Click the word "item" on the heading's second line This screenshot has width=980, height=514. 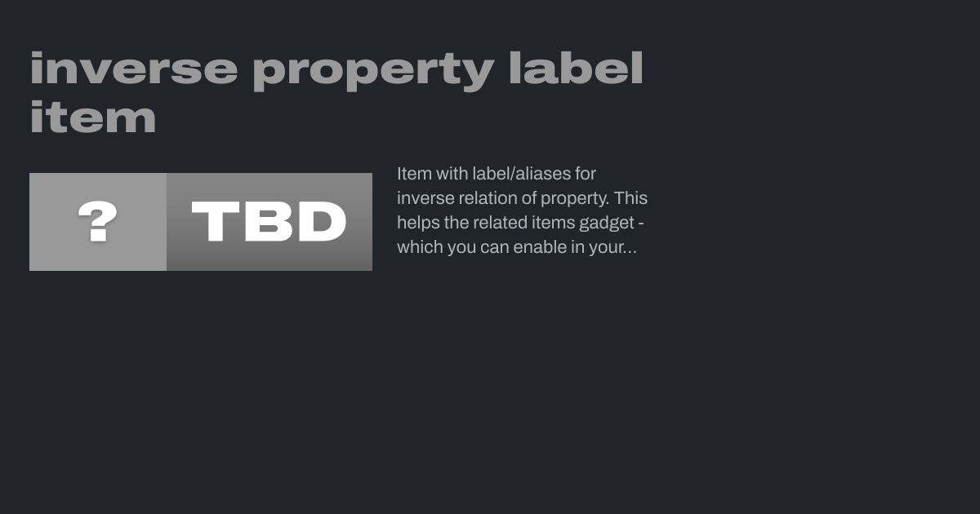click(x=93, y=117)
